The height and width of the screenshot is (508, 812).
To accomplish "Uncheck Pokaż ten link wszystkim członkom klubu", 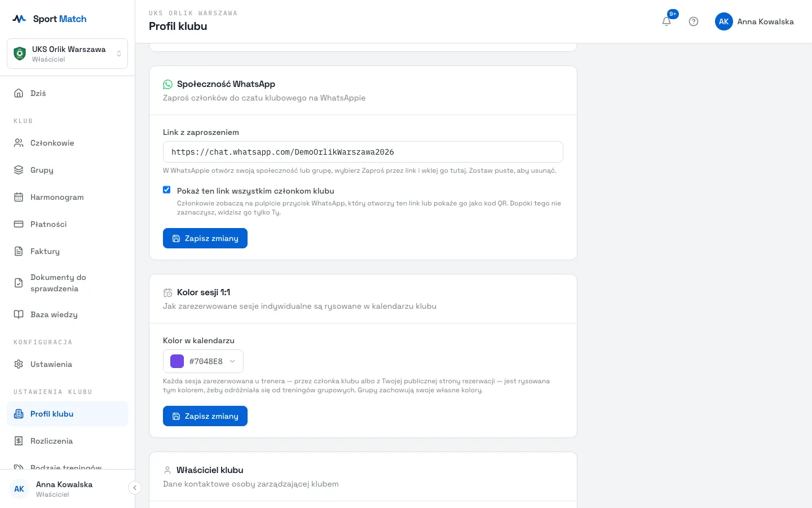I will pos(167,190).
